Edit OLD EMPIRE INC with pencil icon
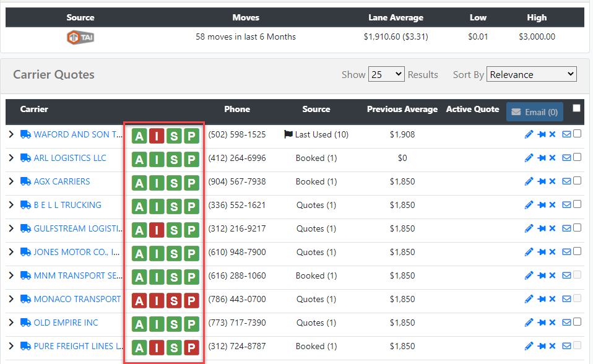The image size is (593, 364). click(x=529, y=323)
